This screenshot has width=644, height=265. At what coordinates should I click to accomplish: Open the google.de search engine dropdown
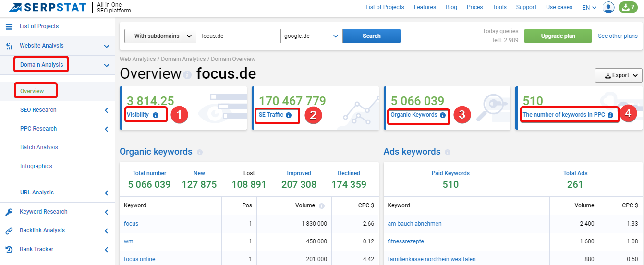click(x=311, y=36)
